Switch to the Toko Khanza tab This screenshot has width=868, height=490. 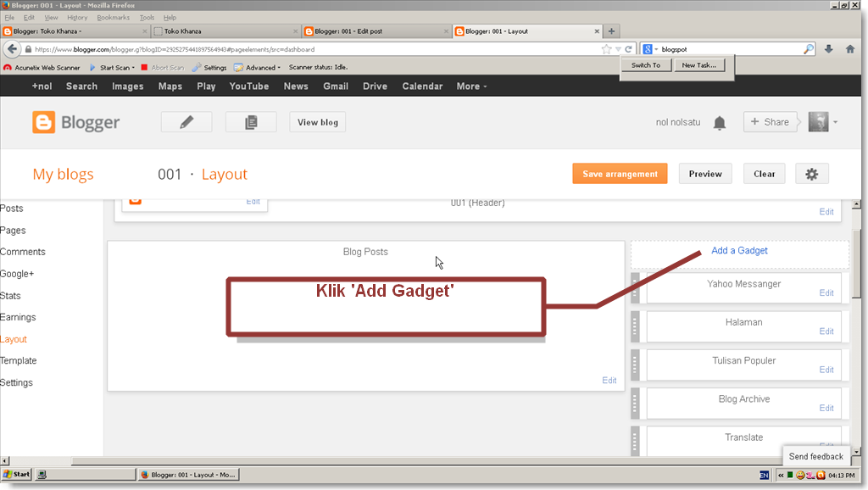pyautogui.click(x=225, y=31)
